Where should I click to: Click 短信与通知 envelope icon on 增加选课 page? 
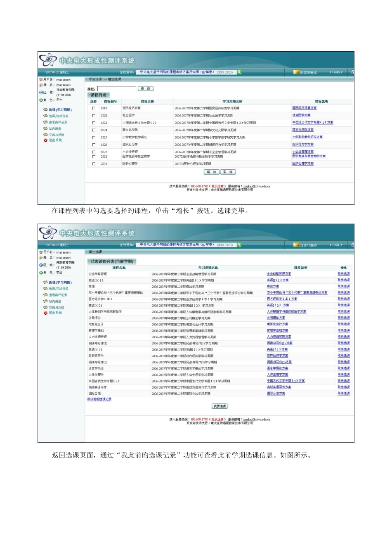click(x=296, y=72)
